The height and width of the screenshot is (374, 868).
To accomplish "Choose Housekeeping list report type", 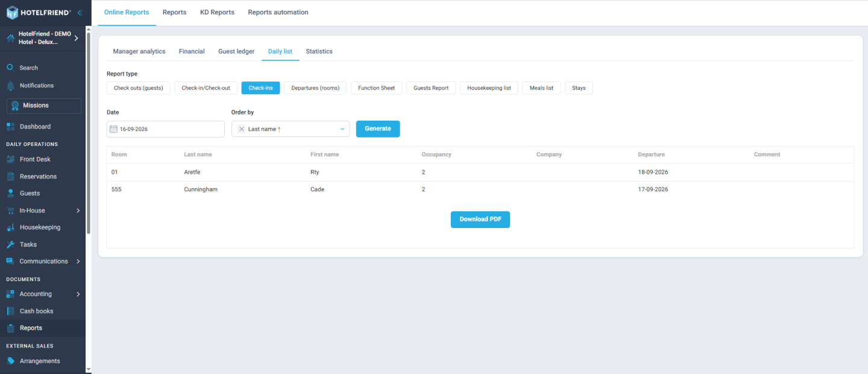I will click(x=489, y=88).
